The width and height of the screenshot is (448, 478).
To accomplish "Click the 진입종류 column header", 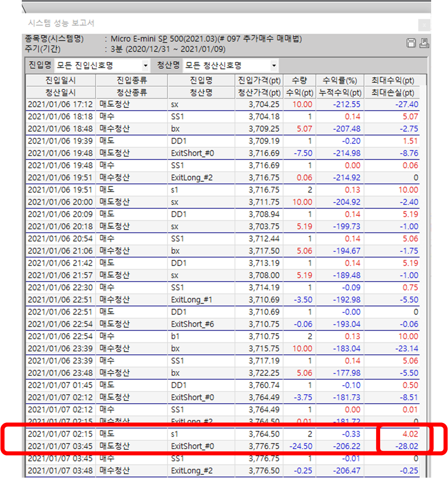I will click(x=132, y=80).
